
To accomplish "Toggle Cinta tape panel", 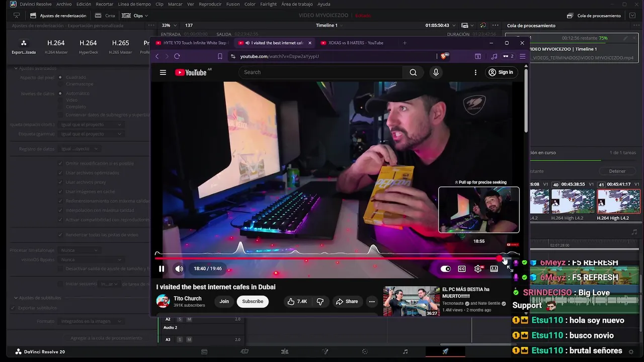I will pyautogui.click(x=105, y=16).
